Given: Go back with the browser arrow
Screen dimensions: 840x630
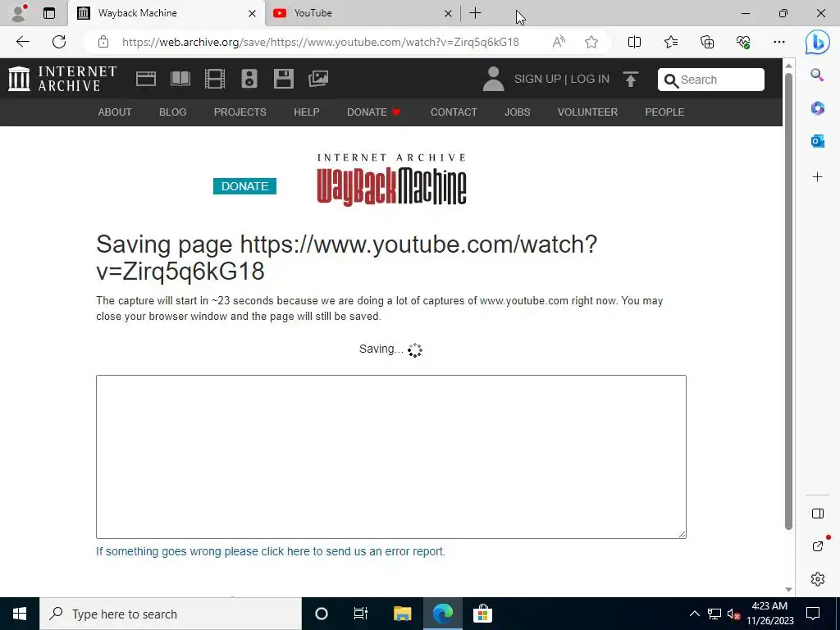Looking at the screenshot, I should pos(22,42).
